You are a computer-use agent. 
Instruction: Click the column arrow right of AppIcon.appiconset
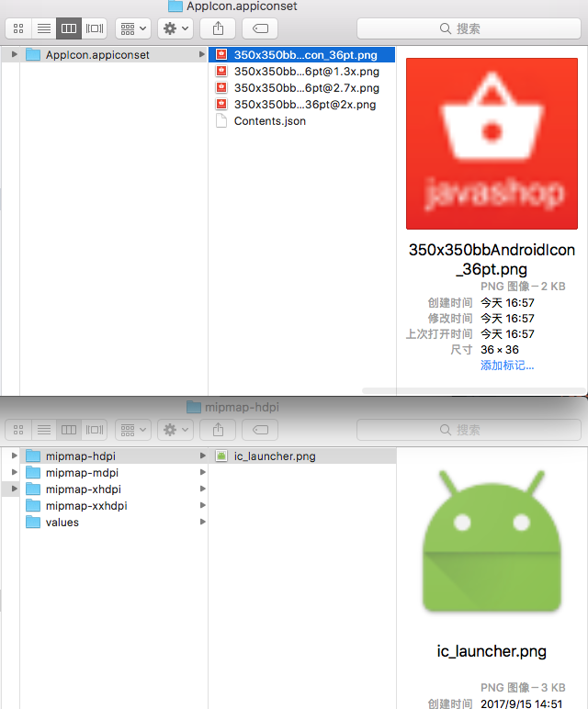202,54
